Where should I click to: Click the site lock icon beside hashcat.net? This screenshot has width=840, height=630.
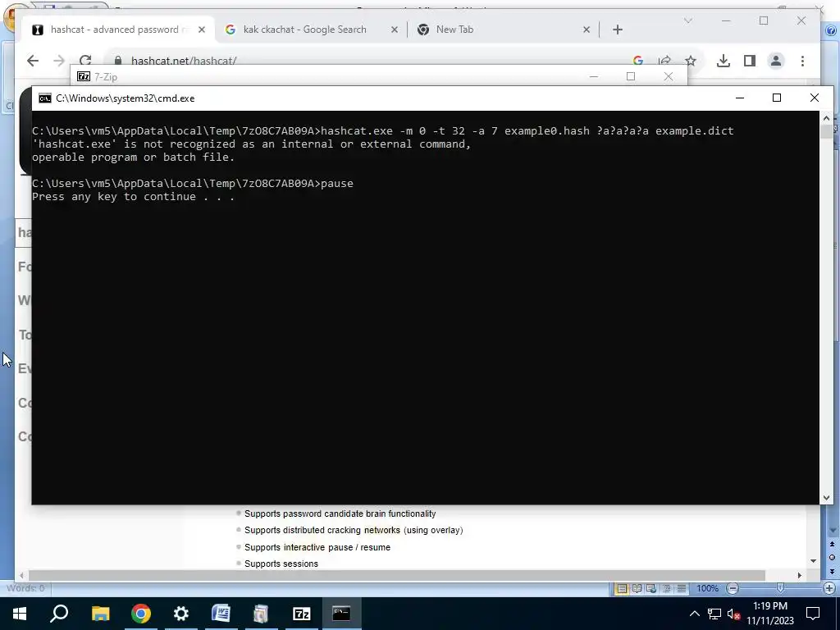tap(118, 61)
